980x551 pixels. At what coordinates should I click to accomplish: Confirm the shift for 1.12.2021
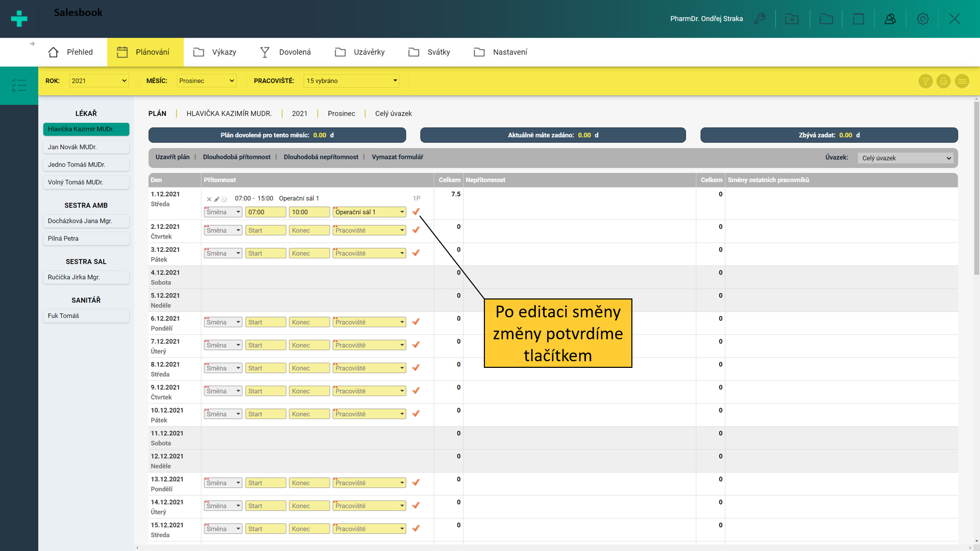click(416, 212)
